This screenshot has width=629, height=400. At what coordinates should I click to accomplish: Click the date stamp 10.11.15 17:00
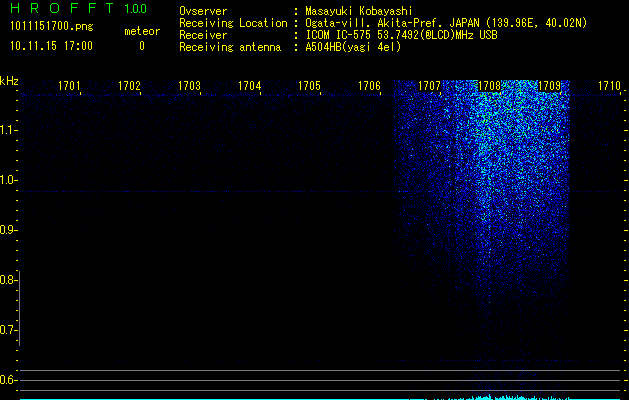pyautogui.click(x=51, y=46)
